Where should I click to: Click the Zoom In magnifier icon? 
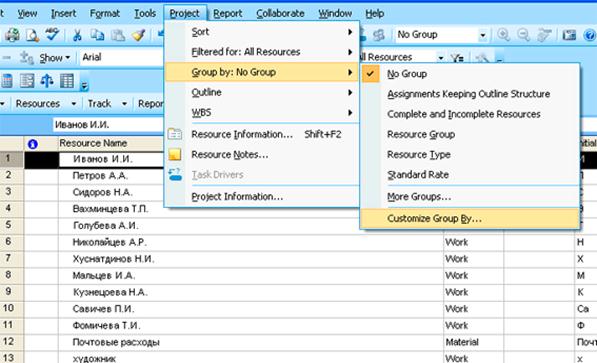pos(503,35)
